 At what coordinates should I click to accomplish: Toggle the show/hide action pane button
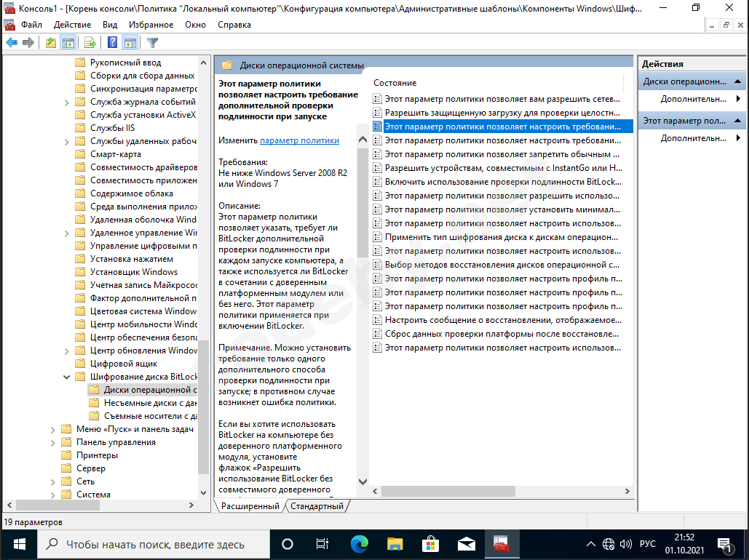click(x=130, y=43)
